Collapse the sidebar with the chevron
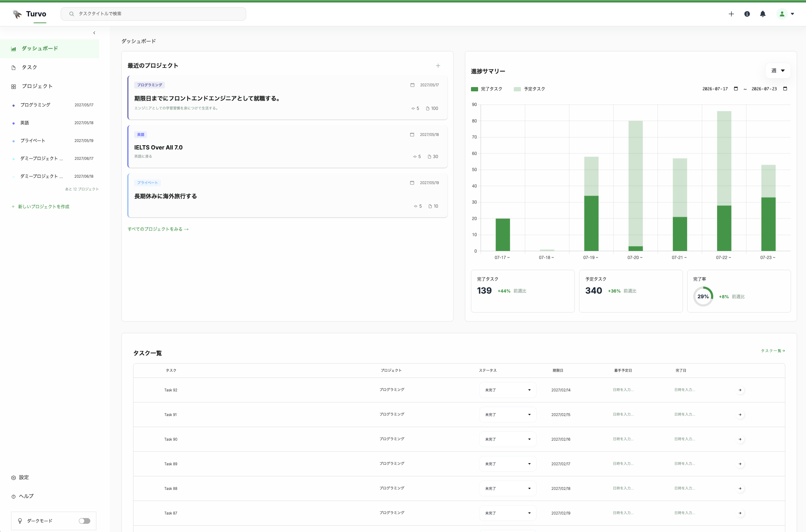This screenshot has width=806, height=532. tap(94, 33)
